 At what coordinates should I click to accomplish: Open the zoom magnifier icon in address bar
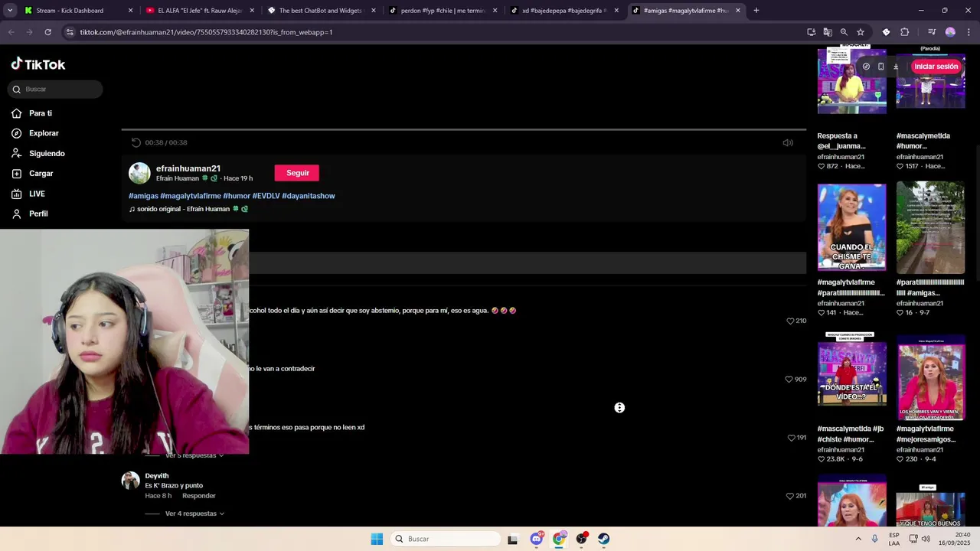click(844, 32)
